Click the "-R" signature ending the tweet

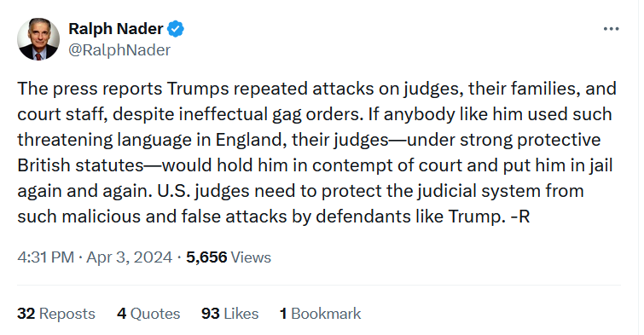tap(520, 217)
